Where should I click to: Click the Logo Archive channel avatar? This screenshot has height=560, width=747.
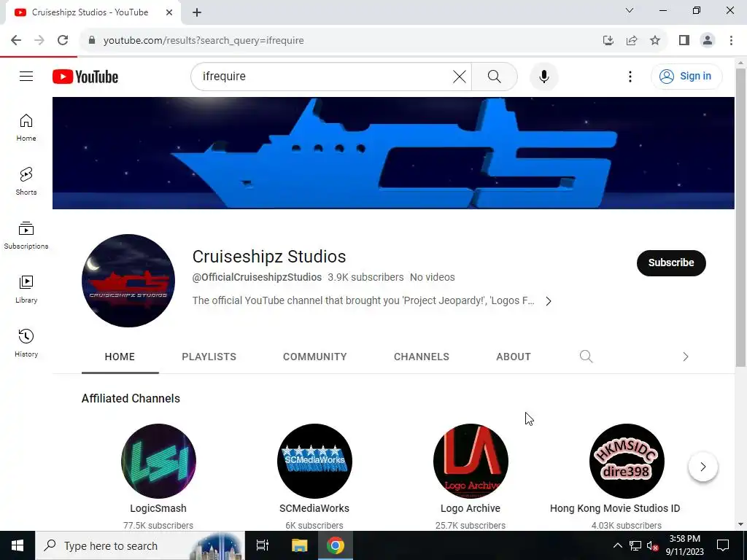pyautogui.click(x=471, y=461)
